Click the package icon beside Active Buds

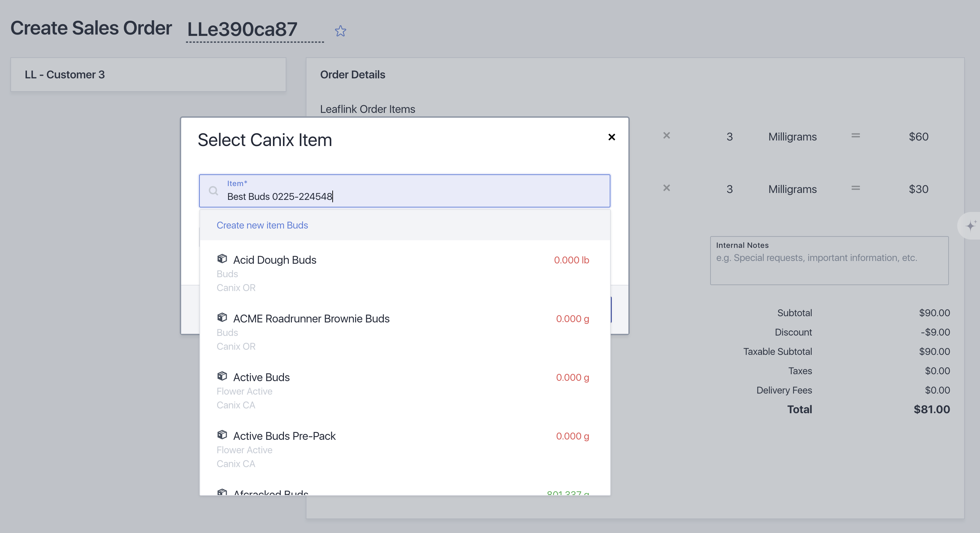(x=222, y=376)
